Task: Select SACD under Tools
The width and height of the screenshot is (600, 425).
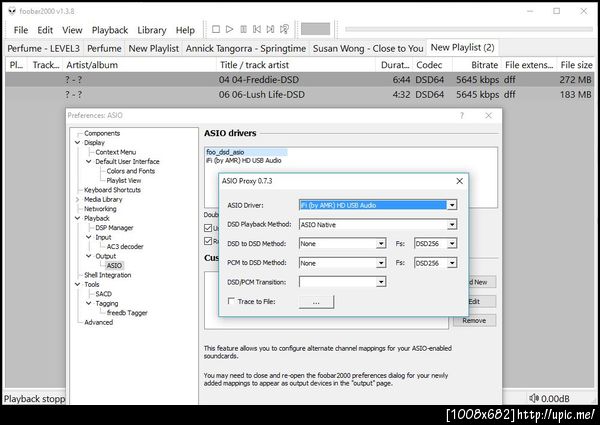Action: [x=103, y=294]
